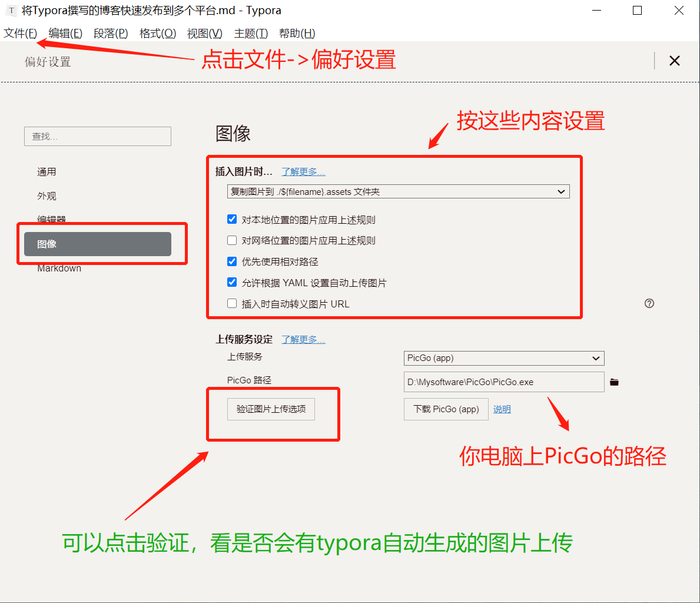Click the PicGo.exe path input field
This screenshot has width=700, height=603.
(x=503, y=382)
